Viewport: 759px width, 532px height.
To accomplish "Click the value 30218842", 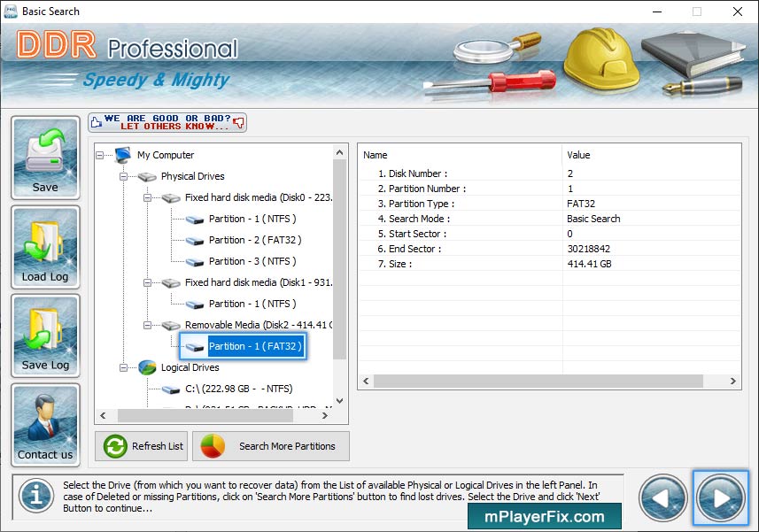I will [589, 249].
